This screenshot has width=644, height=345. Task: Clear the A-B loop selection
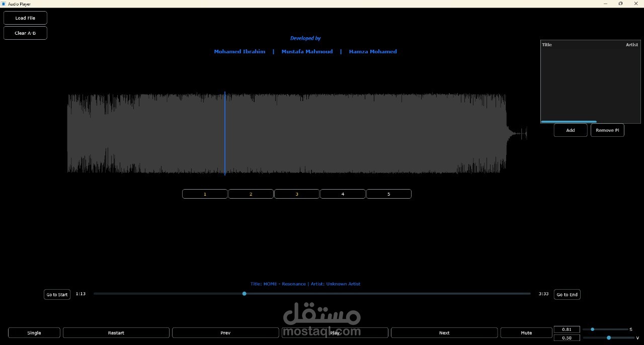(x=25, y=33)
